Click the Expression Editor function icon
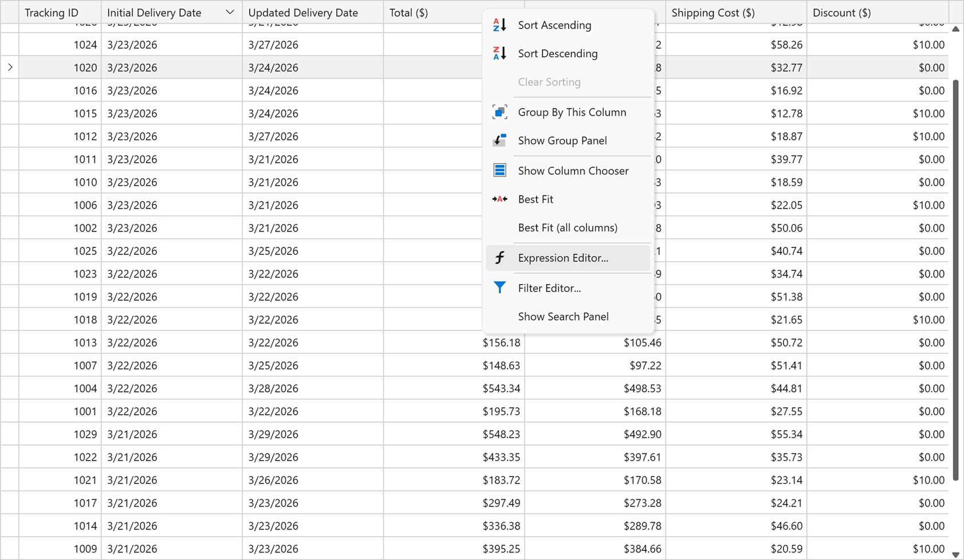This screenshot has width=964, height=560. coord(499,258)
